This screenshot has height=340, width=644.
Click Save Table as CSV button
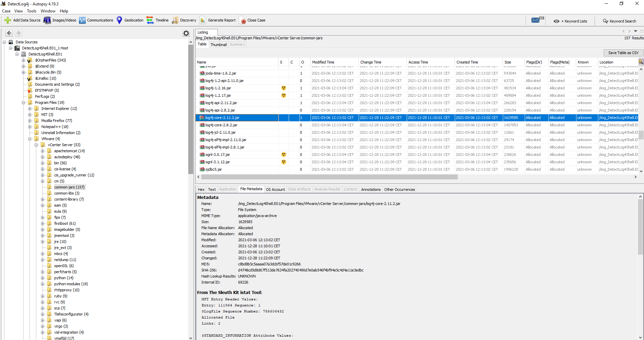pos(623,53)
